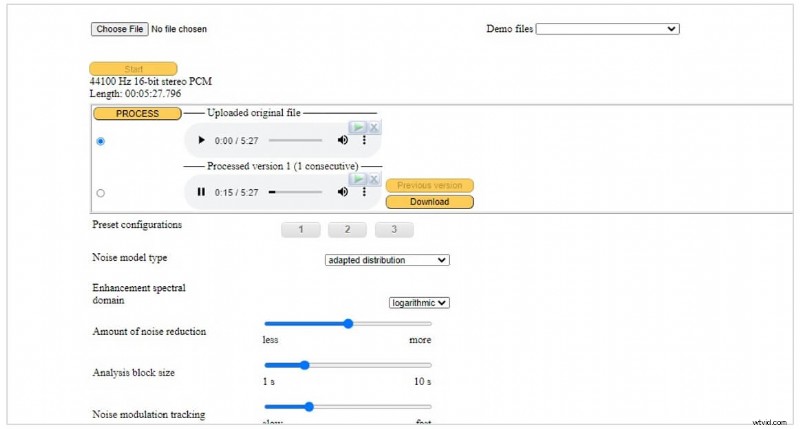
Task: Click green play overlay icon on original file
Action: [357, 127]
